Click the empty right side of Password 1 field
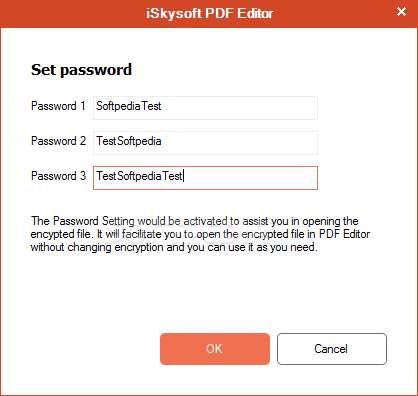This screenshot has height=396, width=418. click(x=239, y=108)
